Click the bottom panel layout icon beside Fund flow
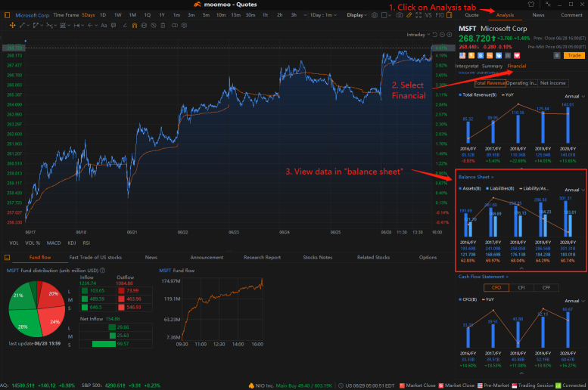 point(7,258)
